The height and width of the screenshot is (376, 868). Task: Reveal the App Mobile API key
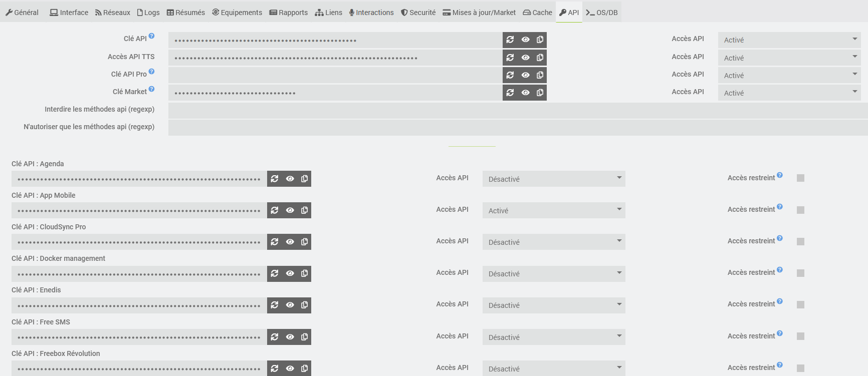tap(290, 210)
